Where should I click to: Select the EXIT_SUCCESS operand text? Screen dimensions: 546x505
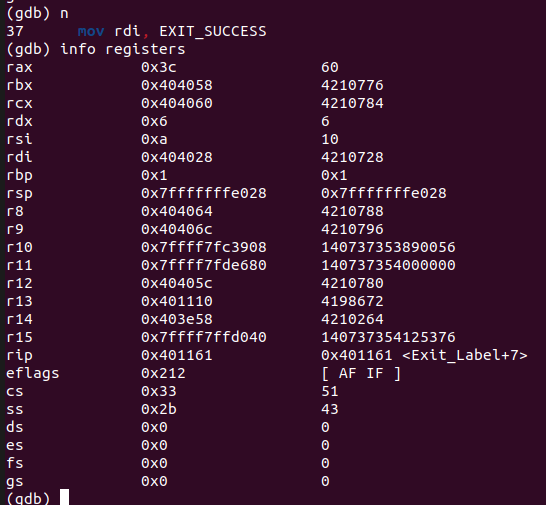click(213, 32)
